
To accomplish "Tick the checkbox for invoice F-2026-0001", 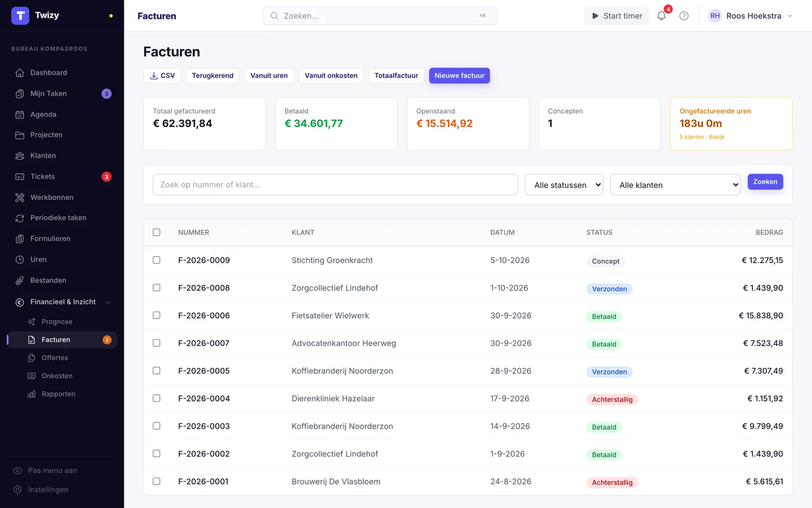I will tap(156, 481).
